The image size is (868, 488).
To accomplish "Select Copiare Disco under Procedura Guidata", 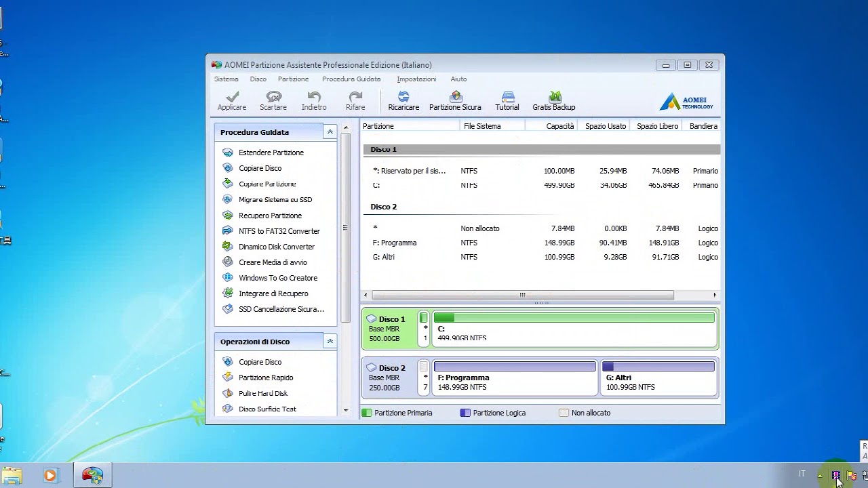I will tap(260, 168).
